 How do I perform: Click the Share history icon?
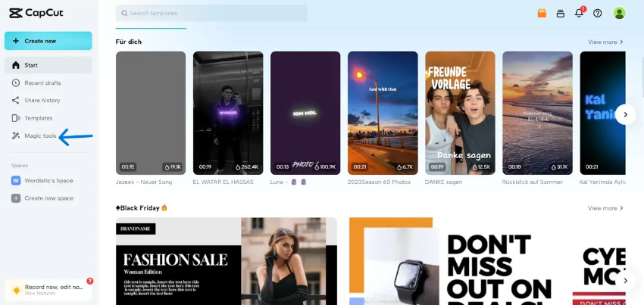(x=16, y=100)
